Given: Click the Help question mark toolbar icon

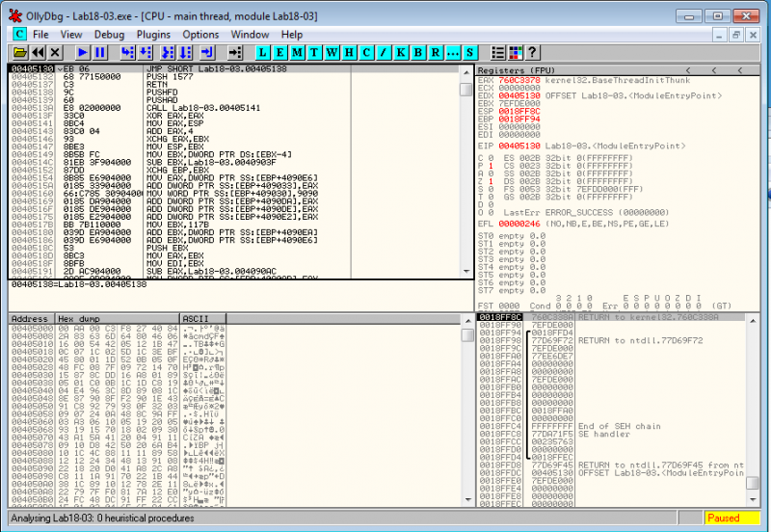Looking at the screenshot, I should tap(533, 53).
